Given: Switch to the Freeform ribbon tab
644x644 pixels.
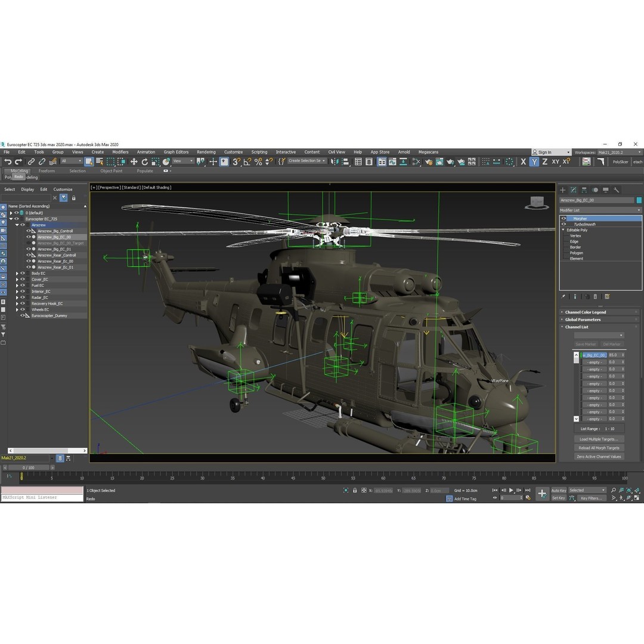Looking at the screenshot, I should coord(47,171).
